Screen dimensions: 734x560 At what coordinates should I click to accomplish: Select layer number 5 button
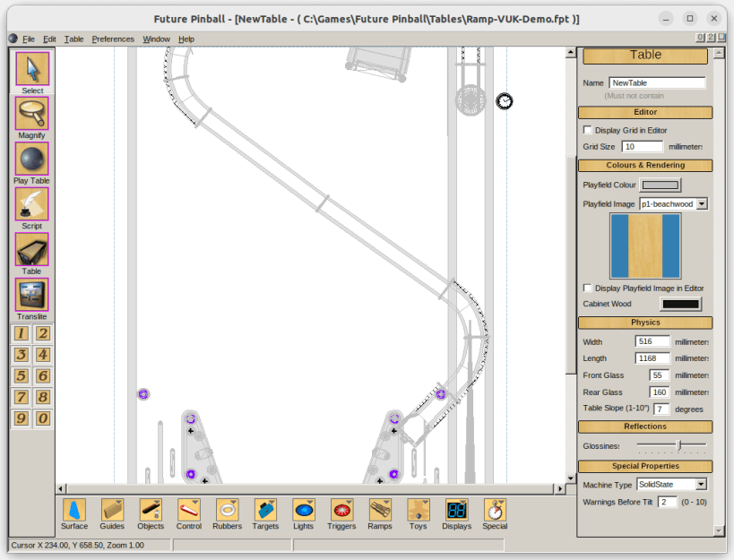(x=22, y=375)
